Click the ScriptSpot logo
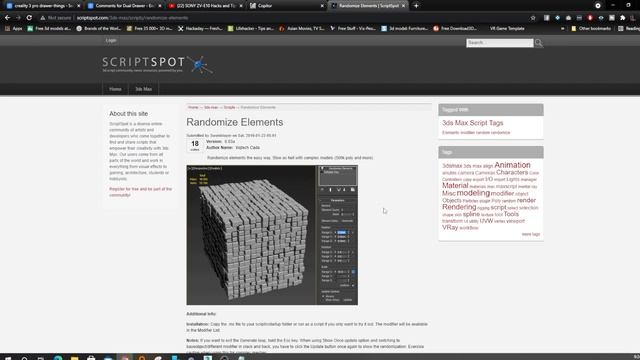The height and width of the screenshot is (360, 640). tap(157, 64)
